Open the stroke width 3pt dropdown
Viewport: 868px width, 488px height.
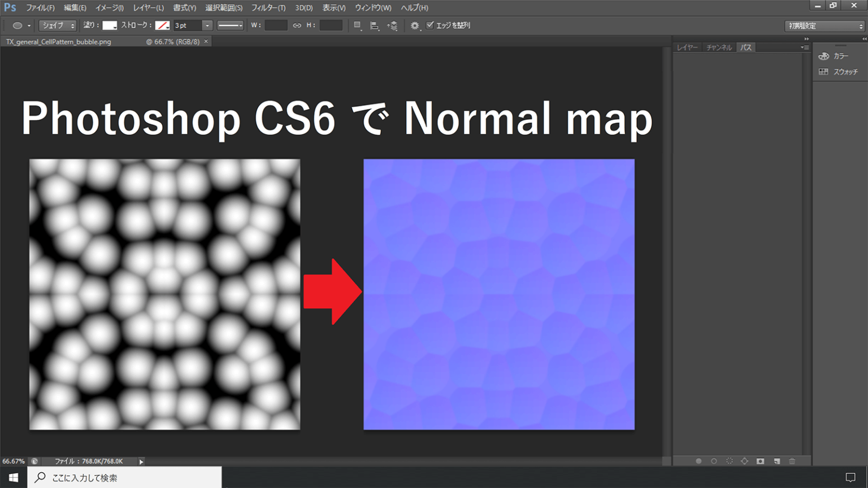[206, 25]
